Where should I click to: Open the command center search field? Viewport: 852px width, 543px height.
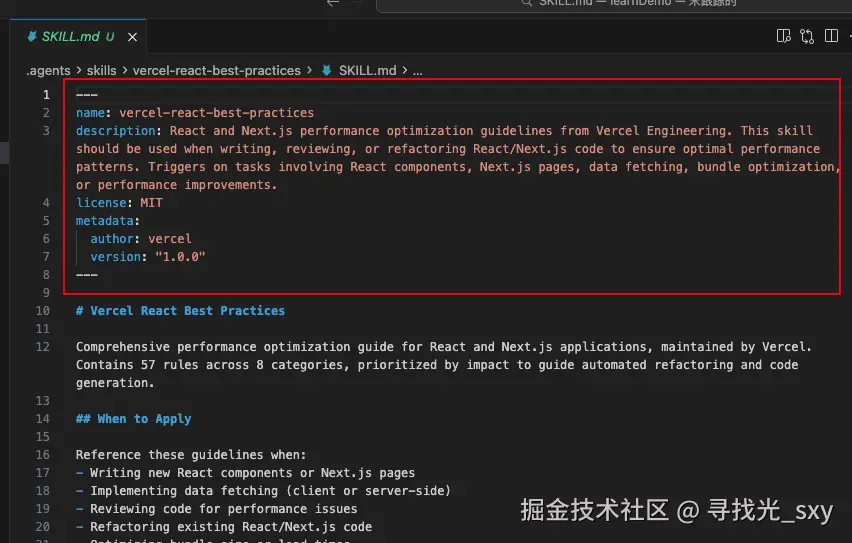click(x=614, y=4)
